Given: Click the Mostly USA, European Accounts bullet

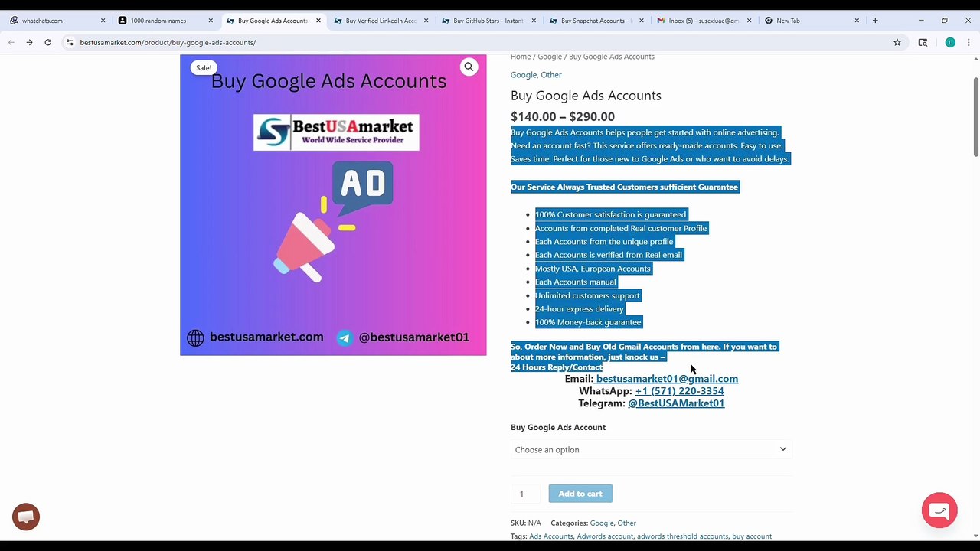Looking at the screenshot, I should [x=593, y=269].
